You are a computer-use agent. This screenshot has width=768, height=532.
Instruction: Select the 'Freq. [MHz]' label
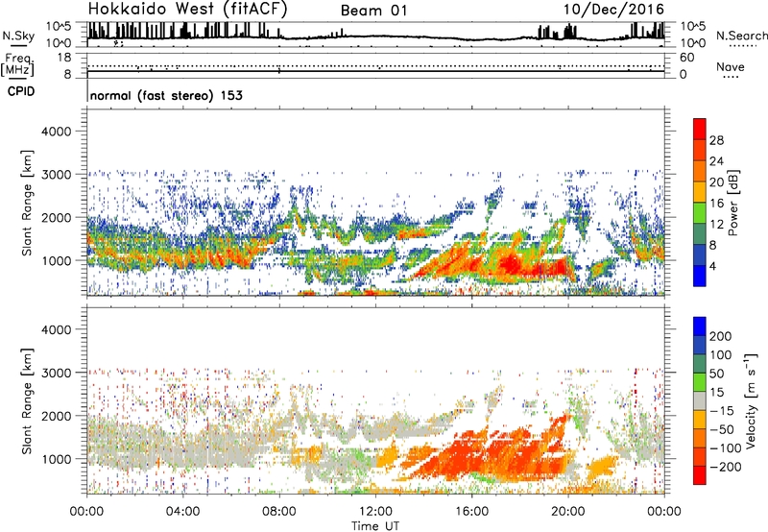(x=17, y=64)
